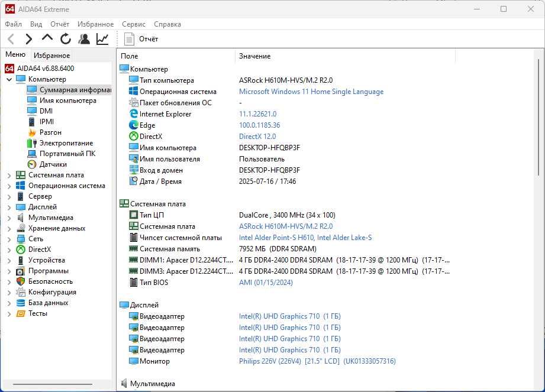The height and width of the screenshot is (392, 545).
Task: Open the Intel Alder Point-S H610 chipset link
Action: coord(305,238)
